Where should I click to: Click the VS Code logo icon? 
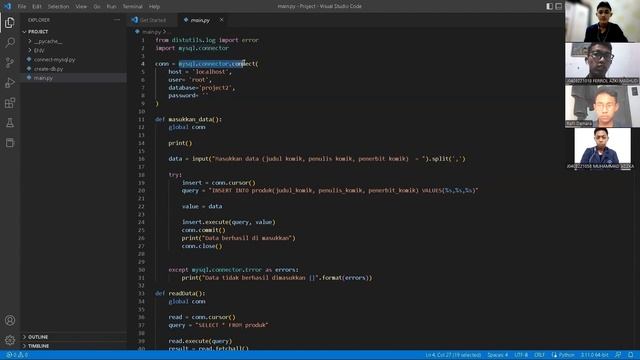(7, 6)
